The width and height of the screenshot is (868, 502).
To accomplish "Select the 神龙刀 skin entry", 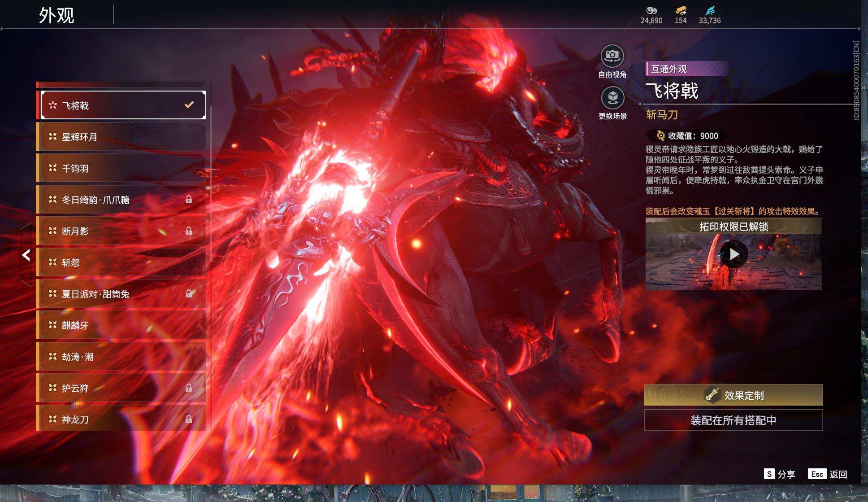I will (122, 419).
